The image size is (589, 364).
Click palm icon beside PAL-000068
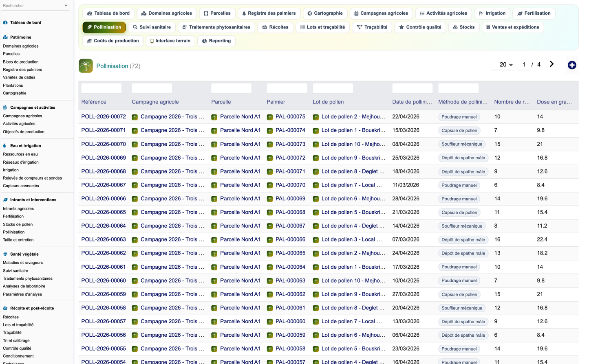click(270, 213)
